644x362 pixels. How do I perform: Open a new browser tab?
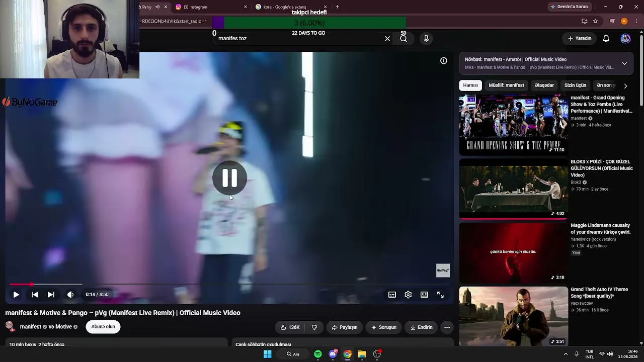click(x=337, y=7)
